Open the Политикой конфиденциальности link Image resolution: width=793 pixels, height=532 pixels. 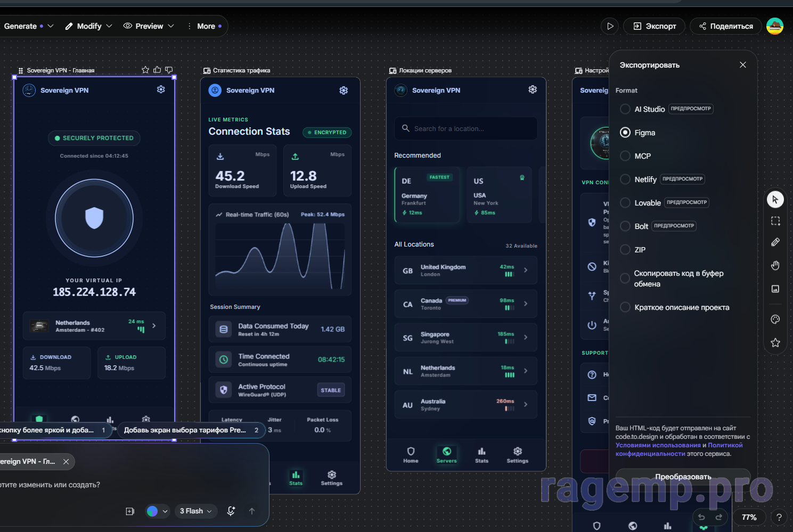[679, 449]
